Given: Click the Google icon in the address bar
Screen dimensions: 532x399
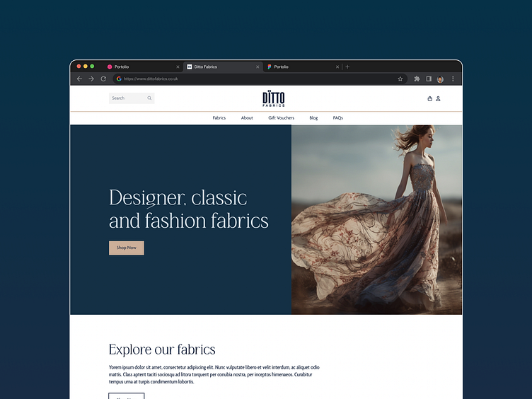Looking at the screenshot, I should [x=119, y=79].
